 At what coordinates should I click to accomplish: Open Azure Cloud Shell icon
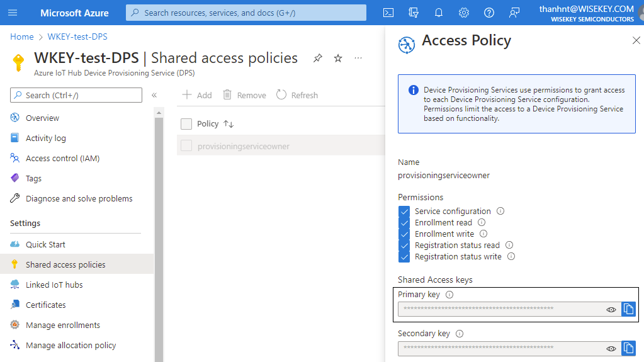388,13
